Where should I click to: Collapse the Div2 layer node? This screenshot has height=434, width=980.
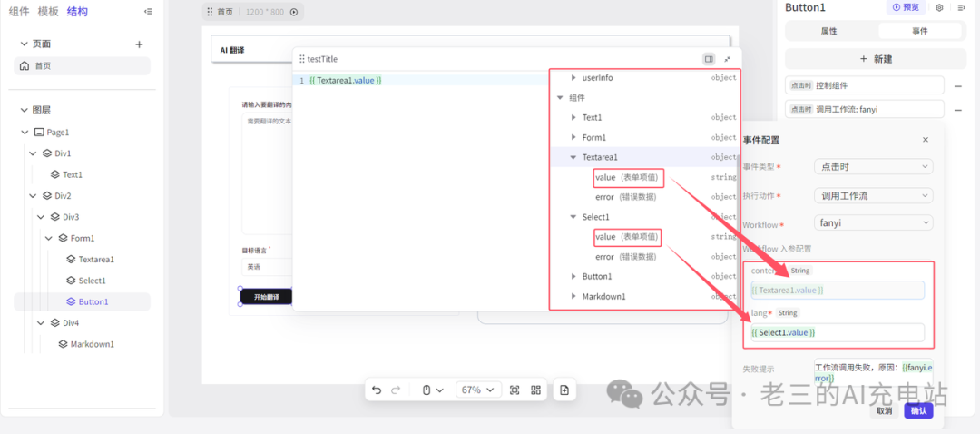click(x=33, y=196)
